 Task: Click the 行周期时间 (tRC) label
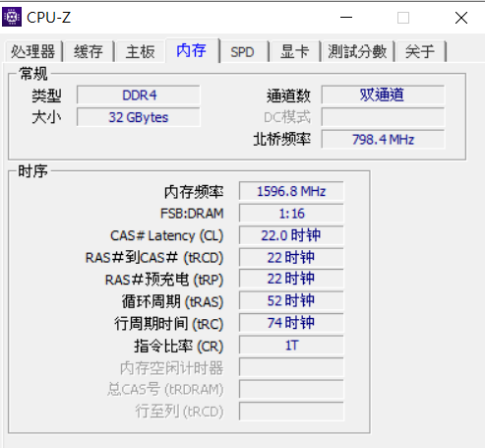coord(169,324)
